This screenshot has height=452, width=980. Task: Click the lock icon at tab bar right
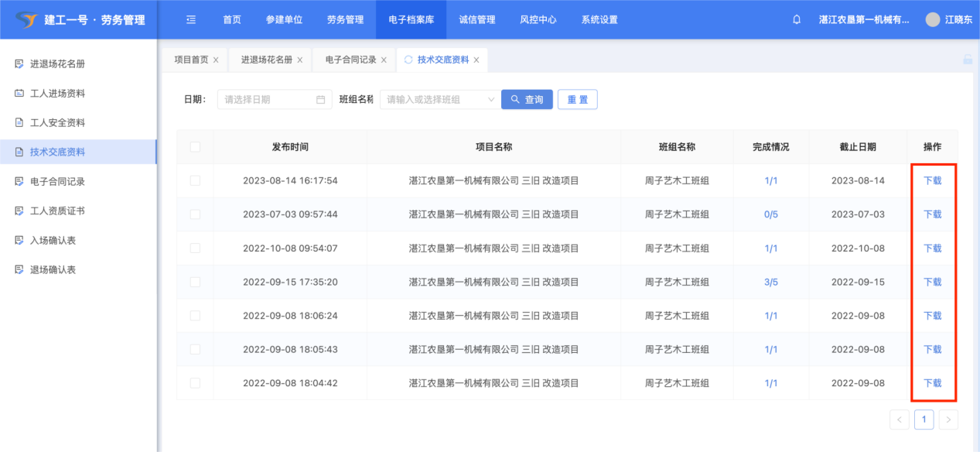point(967,60)
